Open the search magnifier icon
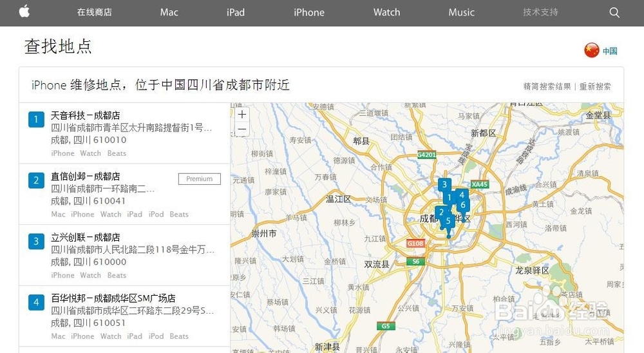 pyautogui.click(x=614, y=12)
